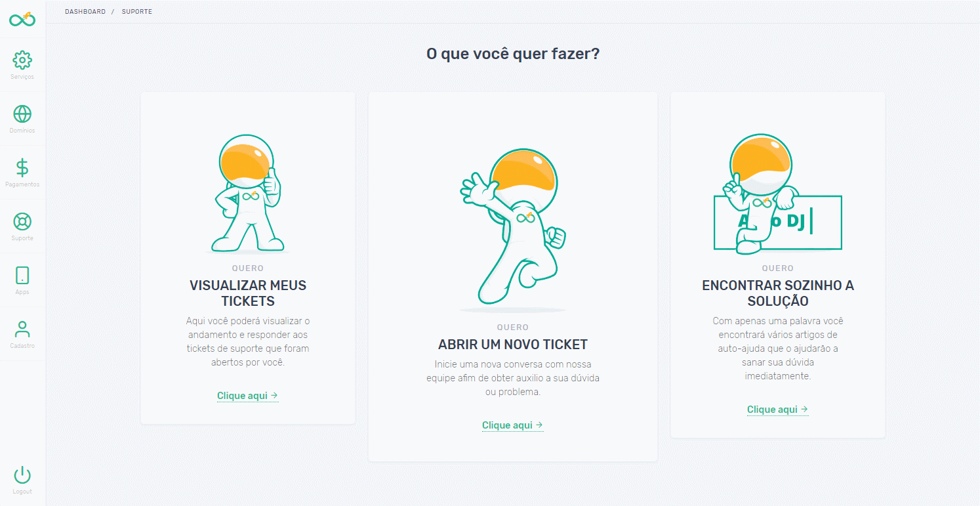The image size is (980, 506).
Task: Open the Cadastro user icon
Action: [22, 329]
